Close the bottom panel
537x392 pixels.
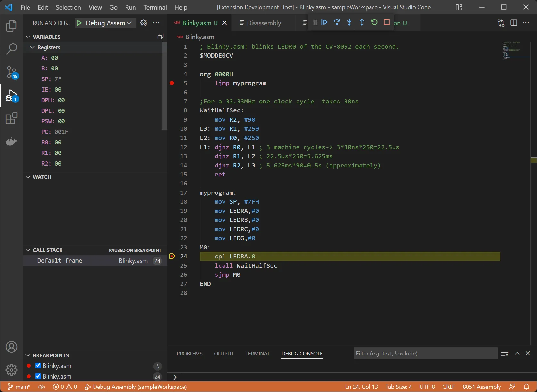528,353
